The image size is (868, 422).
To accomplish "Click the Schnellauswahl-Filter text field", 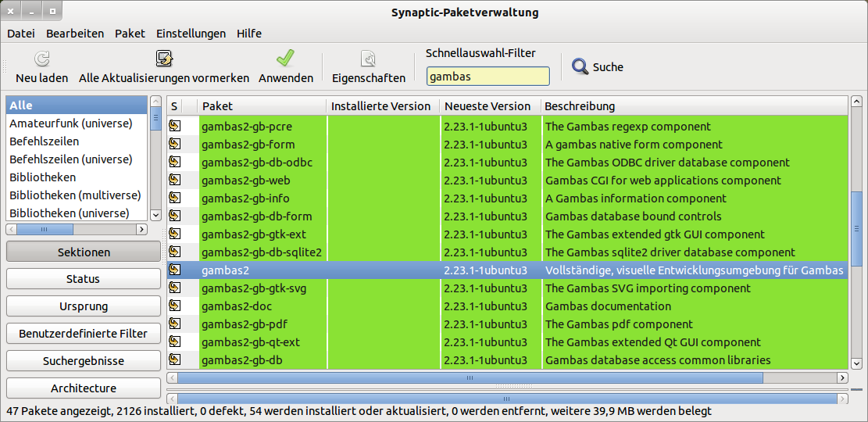I will pyautogui.click(x=488, y=77).
